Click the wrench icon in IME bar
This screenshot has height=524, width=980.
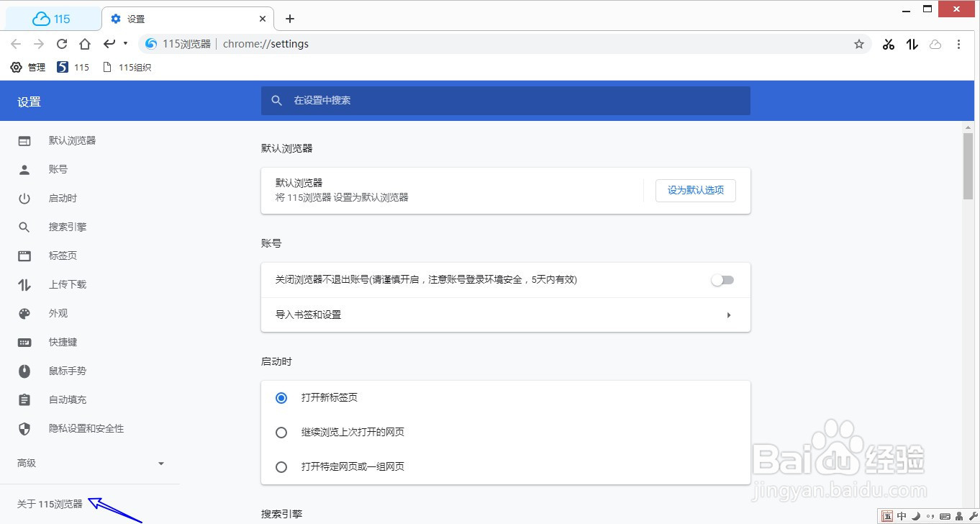pos(972,516)
